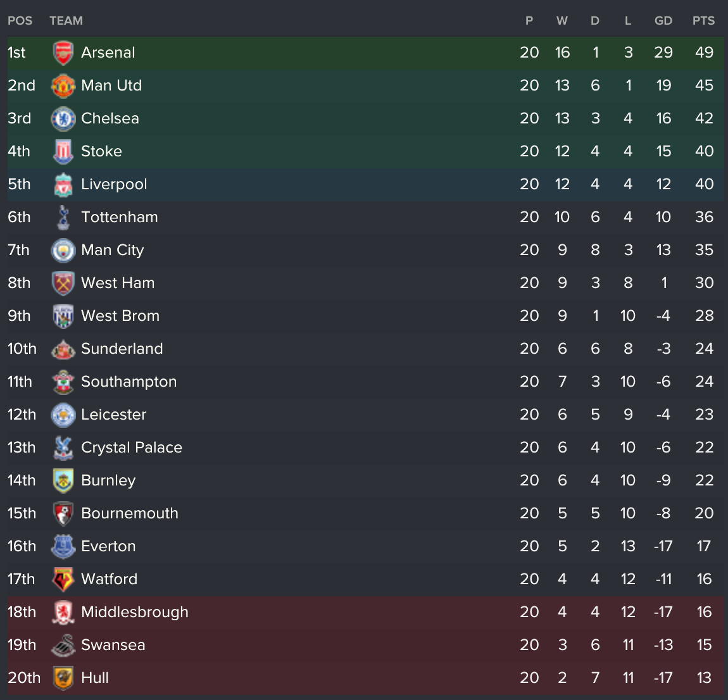Open the Leicester team name link
The image size is (728, 700).
point(113,415)
